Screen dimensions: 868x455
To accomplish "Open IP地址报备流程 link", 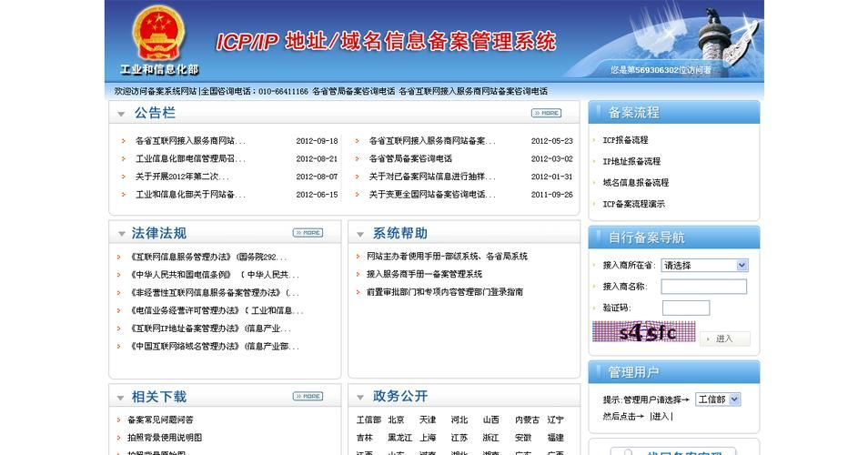I will click(x=631, y=161).
